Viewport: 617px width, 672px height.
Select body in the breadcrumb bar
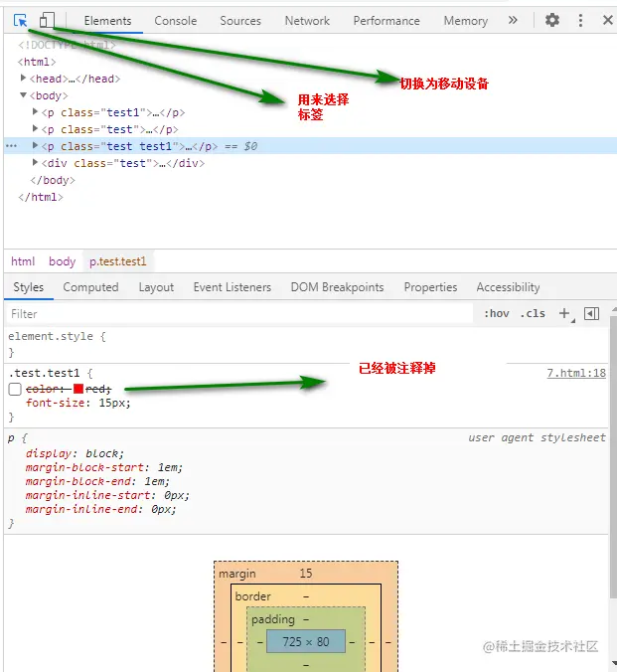63,261
